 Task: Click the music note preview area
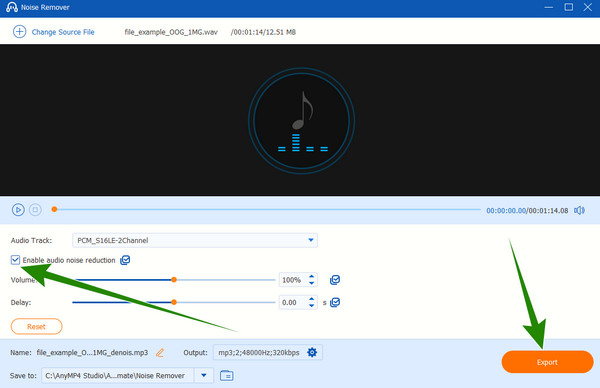click(302, 121)
